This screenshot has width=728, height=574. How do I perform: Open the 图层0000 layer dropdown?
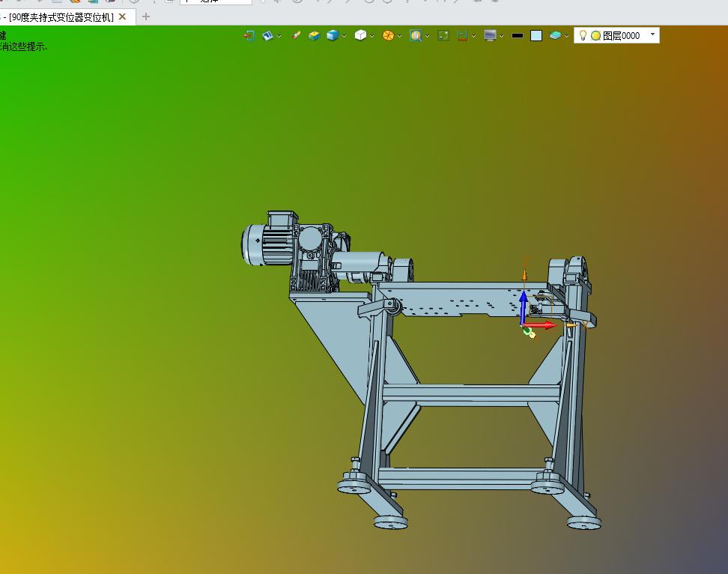click(x=652, y=34)
